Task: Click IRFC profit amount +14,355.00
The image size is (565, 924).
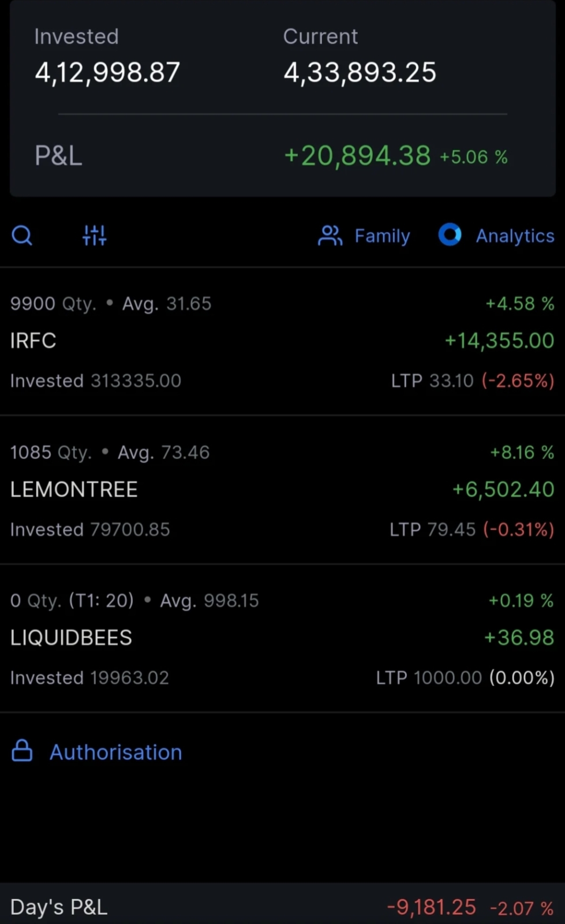Action: click(499, 341)
